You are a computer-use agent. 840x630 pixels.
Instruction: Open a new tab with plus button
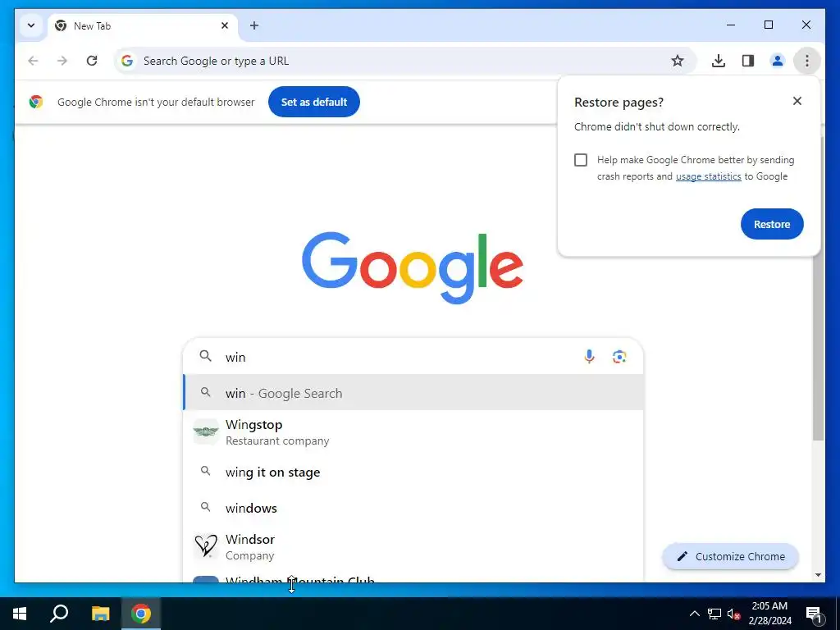(x=254, y=25)
